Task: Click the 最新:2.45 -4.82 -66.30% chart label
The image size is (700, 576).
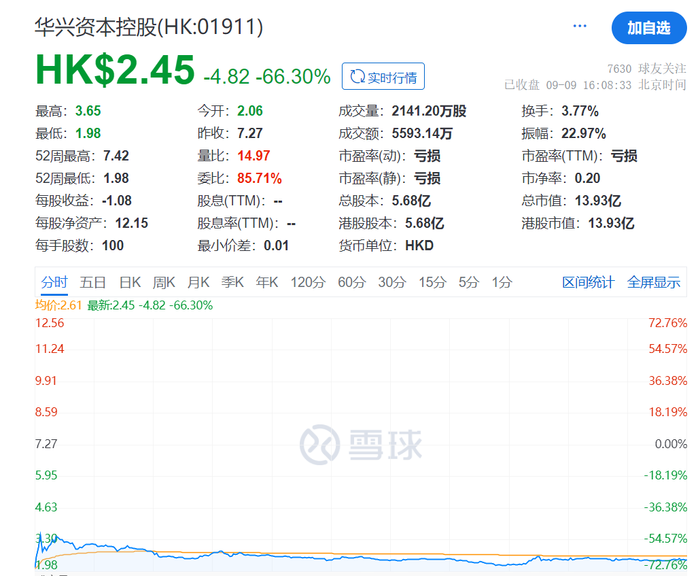Action: coord(150,305)
